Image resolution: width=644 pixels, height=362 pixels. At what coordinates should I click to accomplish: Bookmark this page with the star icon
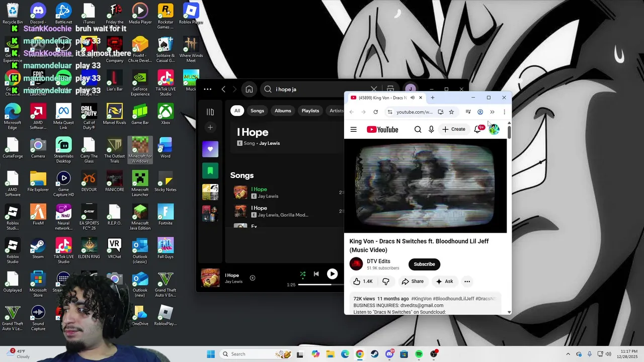click(x=451, y=112)
